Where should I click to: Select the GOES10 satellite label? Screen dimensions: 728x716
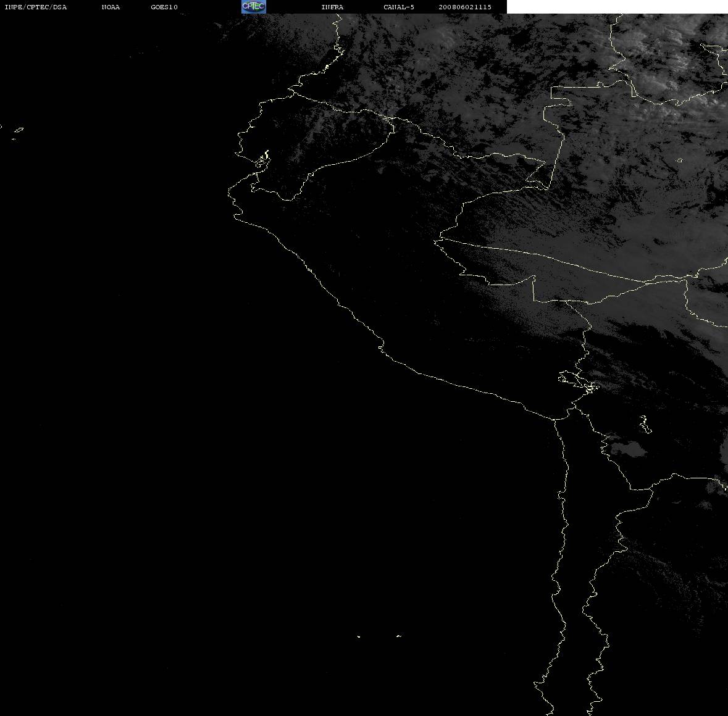pyautogui.click(x=164, y=7)
